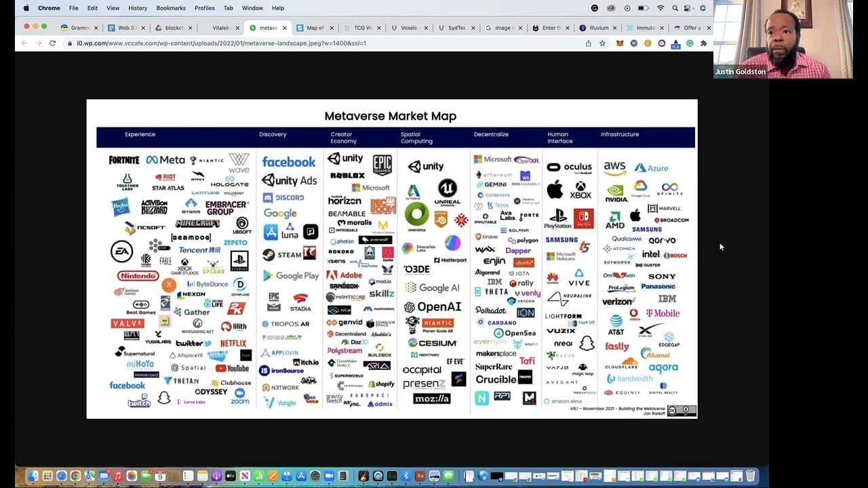Open the Illuvium tab

(596, 28)
